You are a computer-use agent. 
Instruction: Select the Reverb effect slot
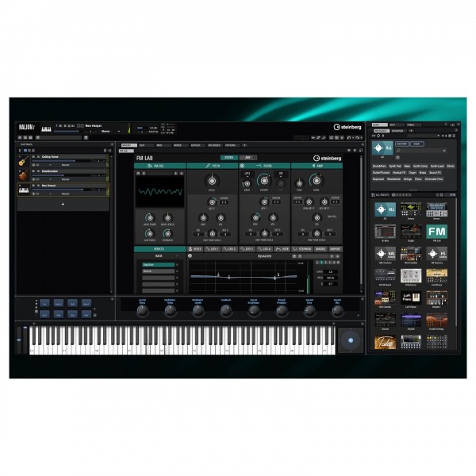158,271
